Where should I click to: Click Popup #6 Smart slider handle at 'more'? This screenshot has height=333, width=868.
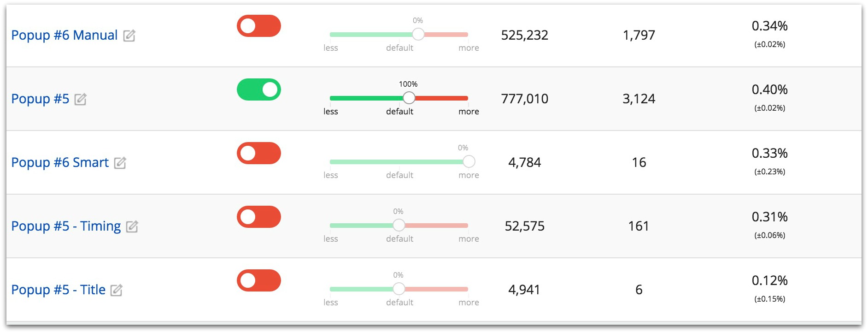click(469, 161)
